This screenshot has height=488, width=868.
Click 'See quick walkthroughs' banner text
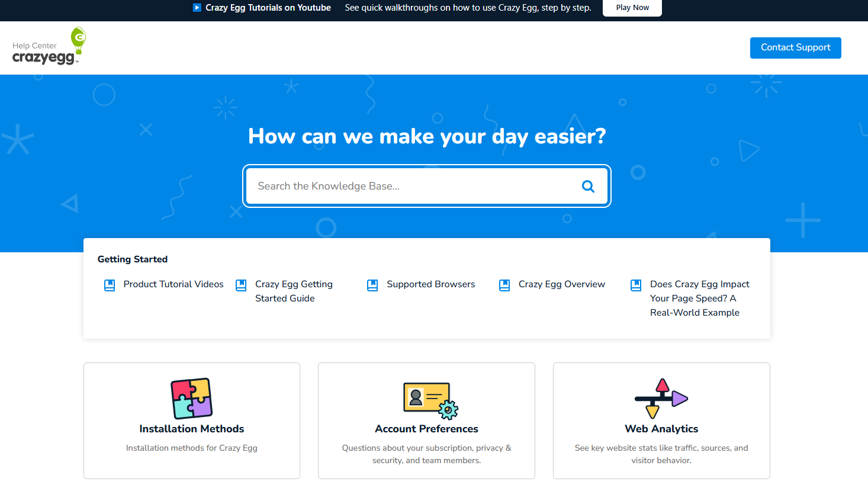[x=468, y=8]
